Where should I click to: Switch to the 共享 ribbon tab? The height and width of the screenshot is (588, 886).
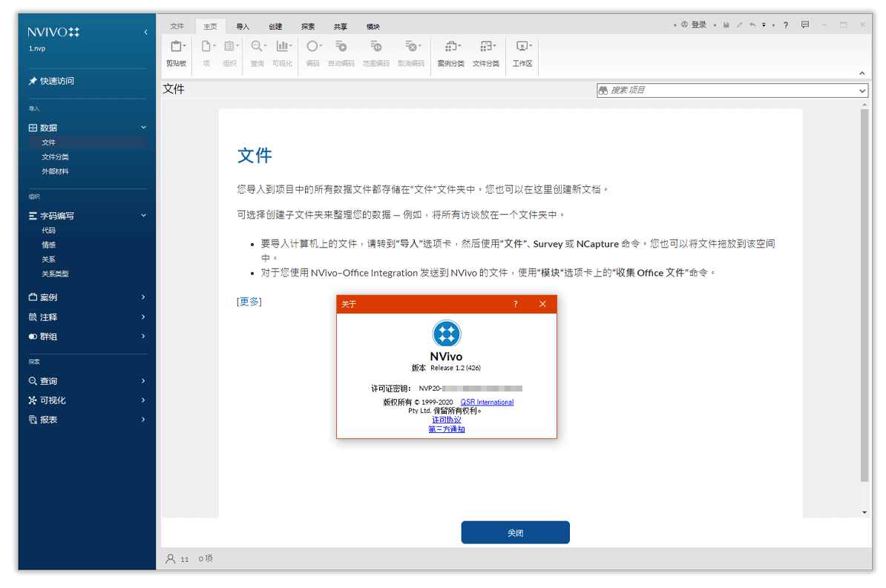[x=340, y=26]
